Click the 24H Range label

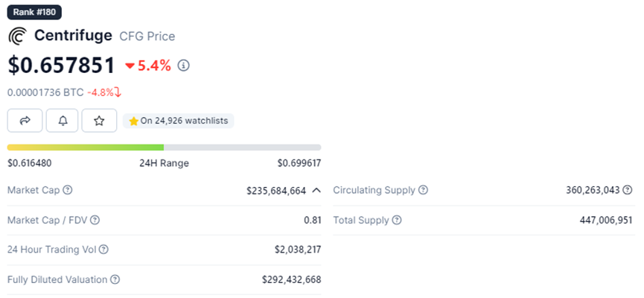point(164,163)
